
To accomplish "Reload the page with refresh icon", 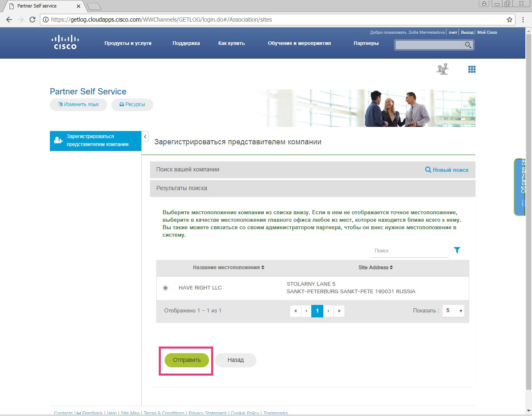I will pyautogui.click(x=32, y=20).
